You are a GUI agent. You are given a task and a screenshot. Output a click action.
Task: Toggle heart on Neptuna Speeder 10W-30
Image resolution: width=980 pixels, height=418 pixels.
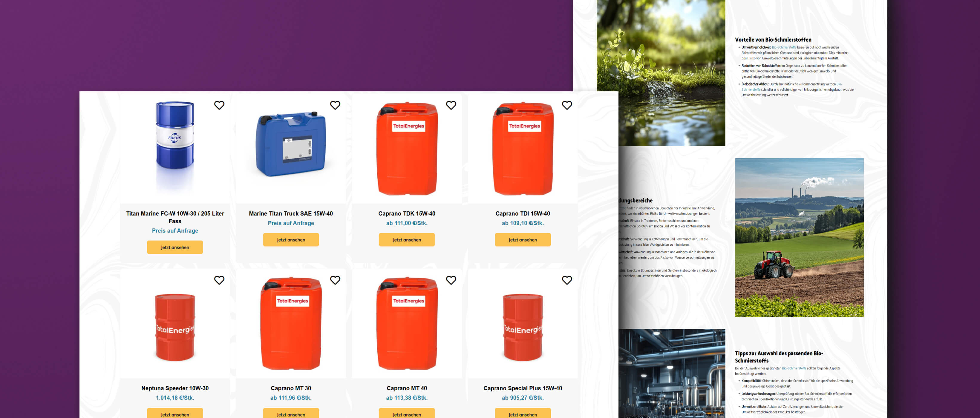pyautogui.click(x=219, y=280)
